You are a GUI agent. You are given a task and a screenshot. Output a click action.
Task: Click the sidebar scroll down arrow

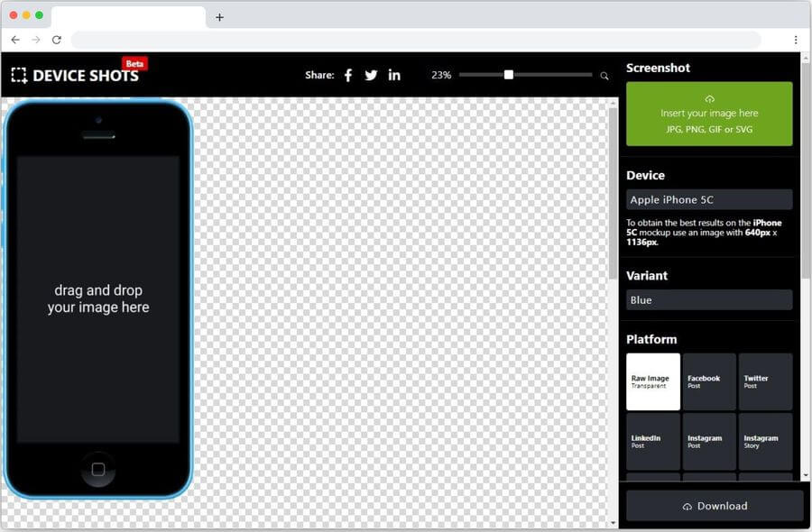click(x=806, y=475)
